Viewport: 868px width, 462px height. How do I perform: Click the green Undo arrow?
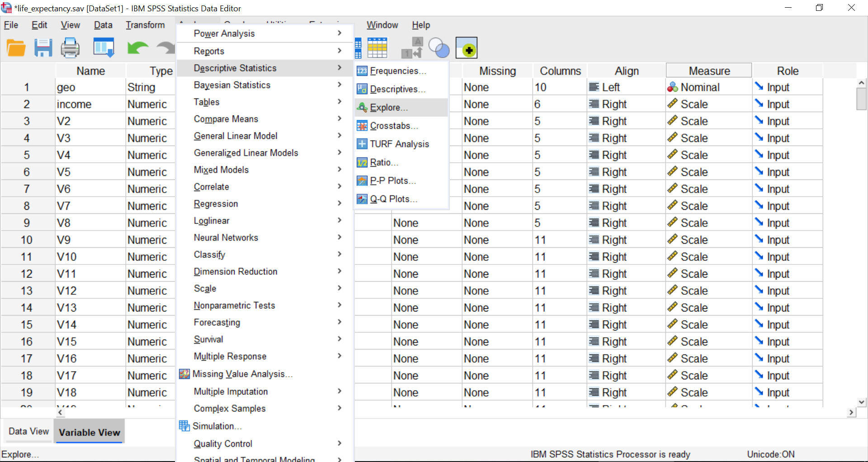pos(137,48)
